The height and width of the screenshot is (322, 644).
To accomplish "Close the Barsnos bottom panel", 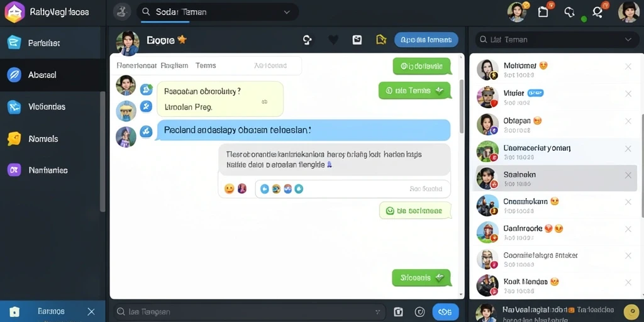I will (x=91, y=312).
